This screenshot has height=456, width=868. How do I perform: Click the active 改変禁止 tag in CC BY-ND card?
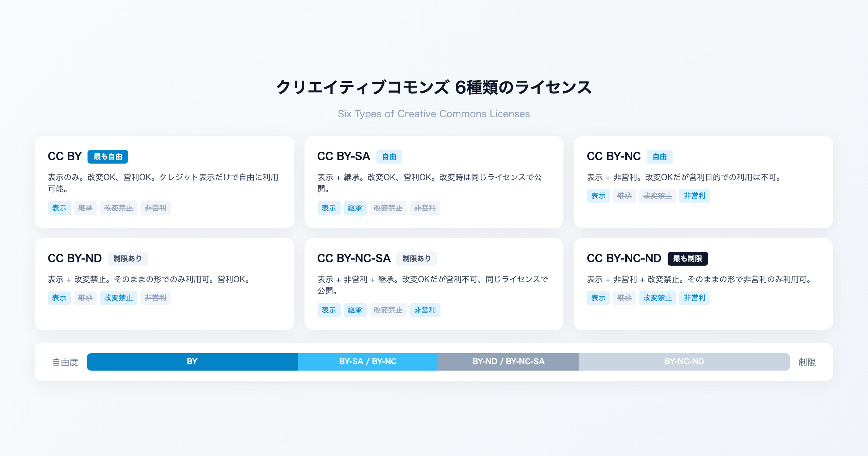pos(119,298)
